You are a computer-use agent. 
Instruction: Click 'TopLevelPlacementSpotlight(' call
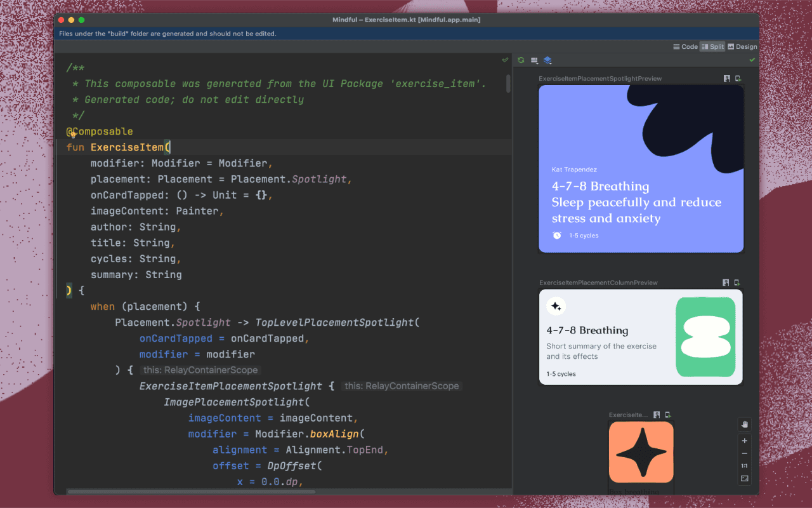(x=337, y=322)
